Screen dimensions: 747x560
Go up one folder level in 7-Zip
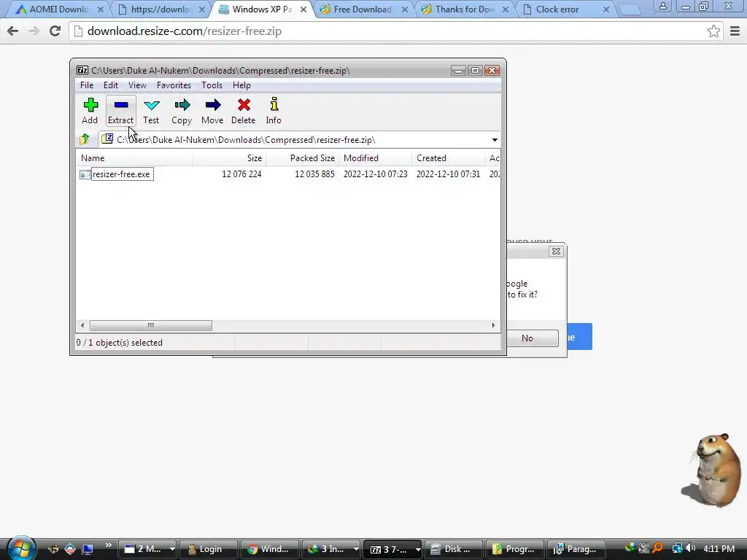[x=85, y=139]
